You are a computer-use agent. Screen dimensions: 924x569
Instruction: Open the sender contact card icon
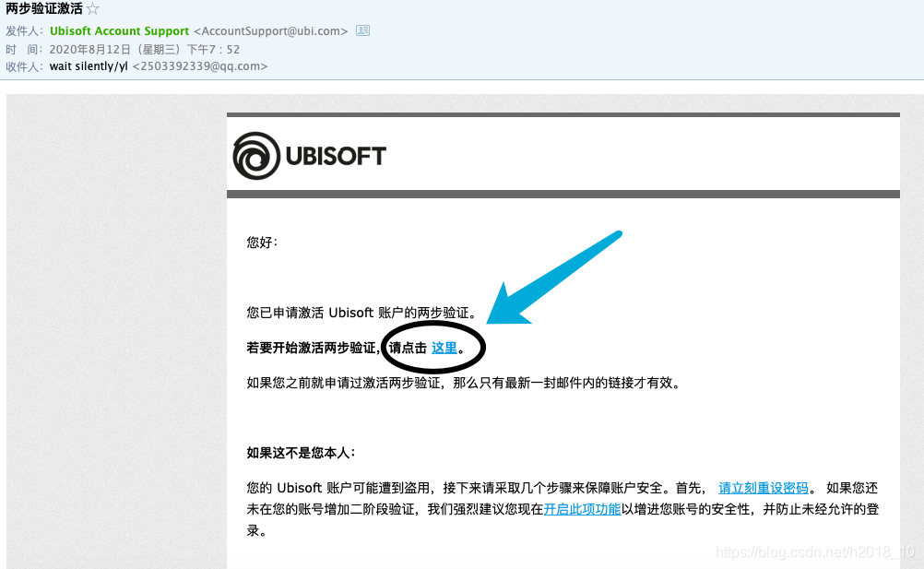pos(363,30)
